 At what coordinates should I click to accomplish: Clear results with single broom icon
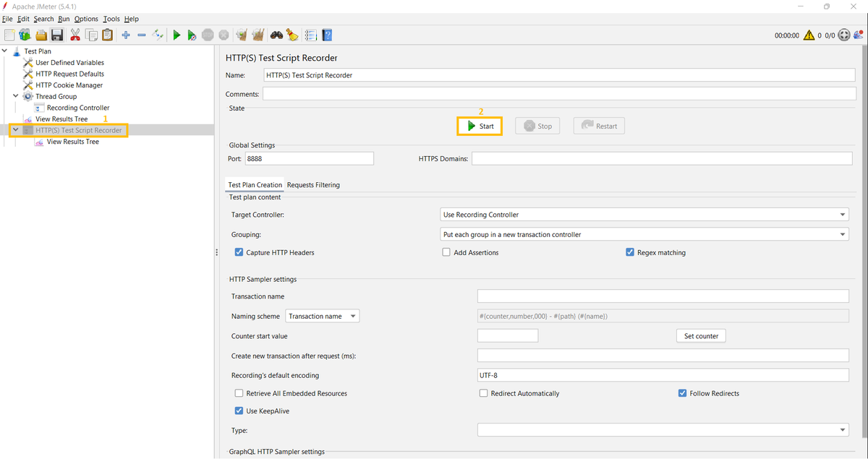[242, 35]
